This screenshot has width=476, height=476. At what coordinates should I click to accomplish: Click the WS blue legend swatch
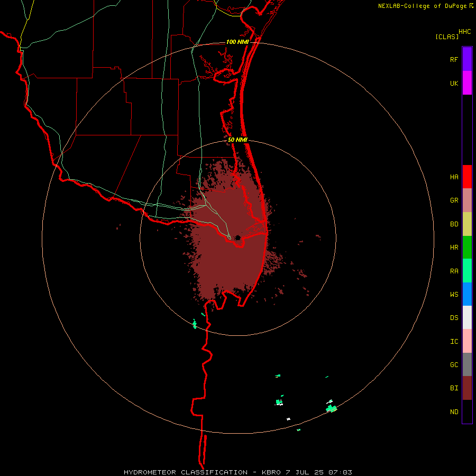click(467, 294)
